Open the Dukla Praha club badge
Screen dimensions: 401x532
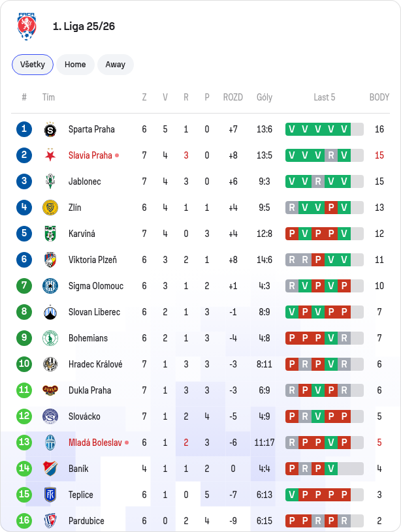[x=50, y=390]
